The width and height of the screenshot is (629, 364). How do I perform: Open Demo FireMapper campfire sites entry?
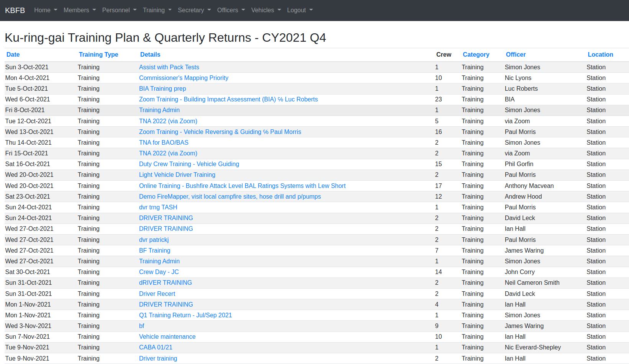230,197
